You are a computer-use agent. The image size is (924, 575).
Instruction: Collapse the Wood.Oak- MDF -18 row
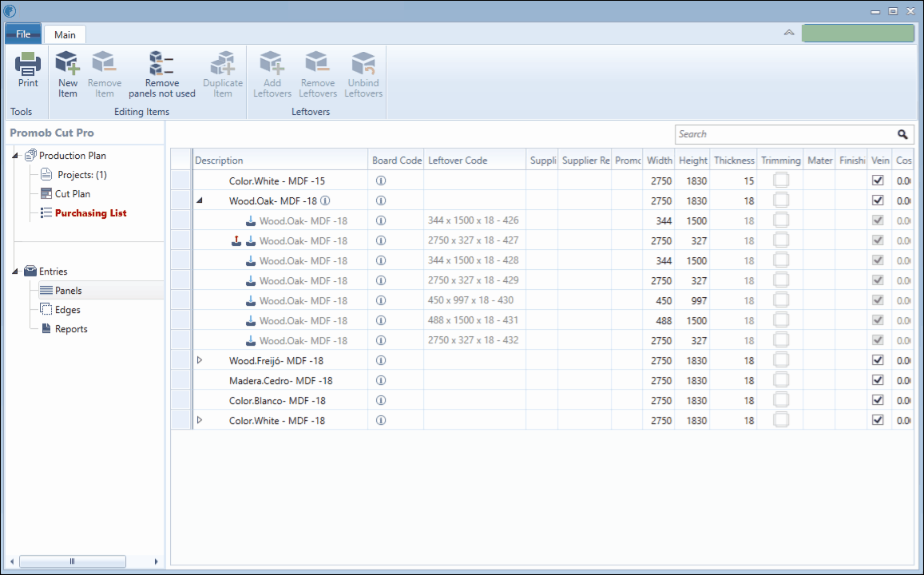click(200, 200)
